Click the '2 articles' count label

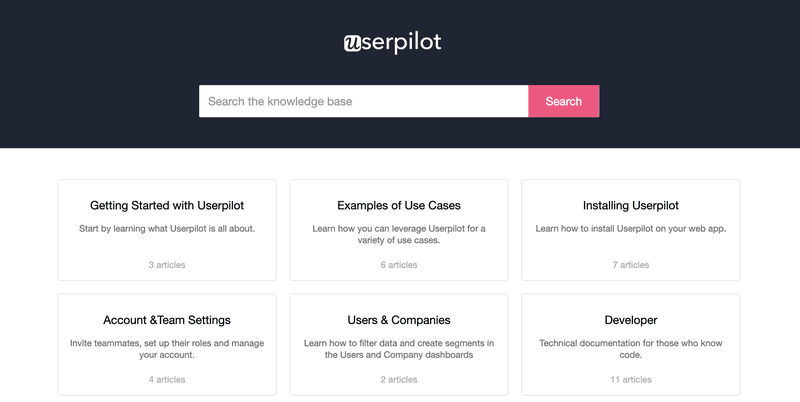click(399, 380)
